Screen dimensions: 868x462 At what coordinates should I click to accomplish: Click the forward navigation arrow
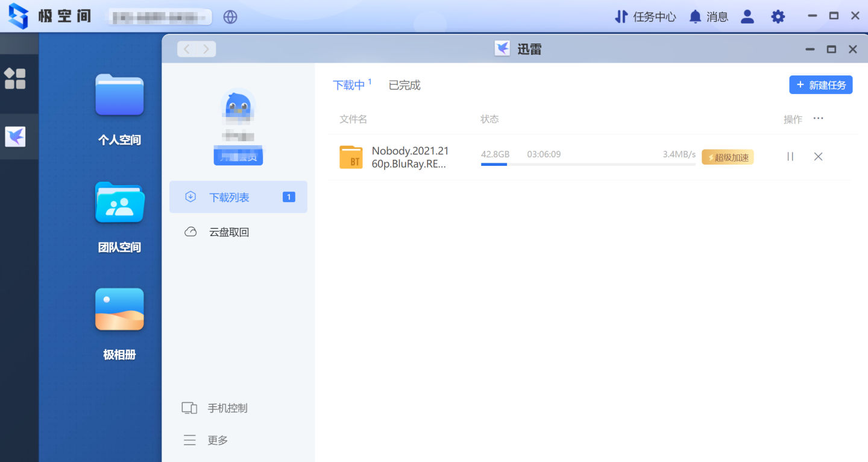click(205, 49)
